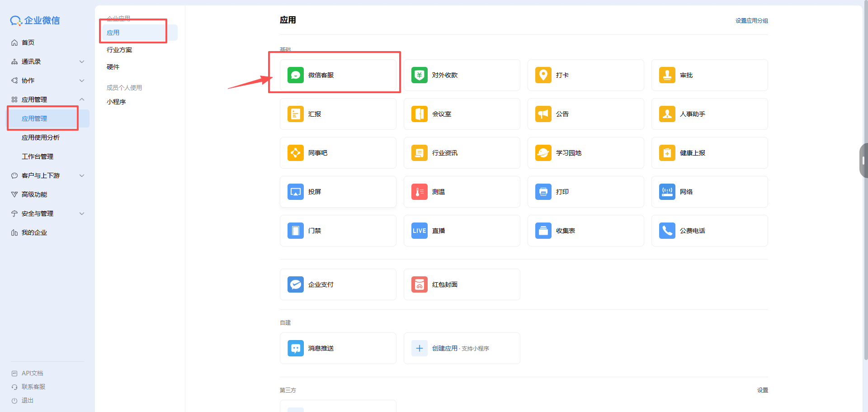
Task: Expand the 客户与上下游 chevron
Action: tap(82, 175)
